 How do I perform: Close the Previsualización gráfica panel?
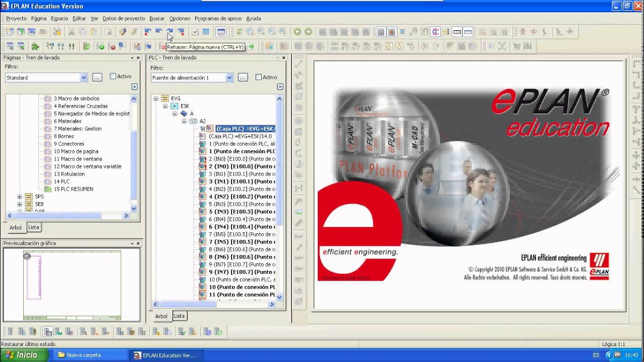tap(138, 243)
